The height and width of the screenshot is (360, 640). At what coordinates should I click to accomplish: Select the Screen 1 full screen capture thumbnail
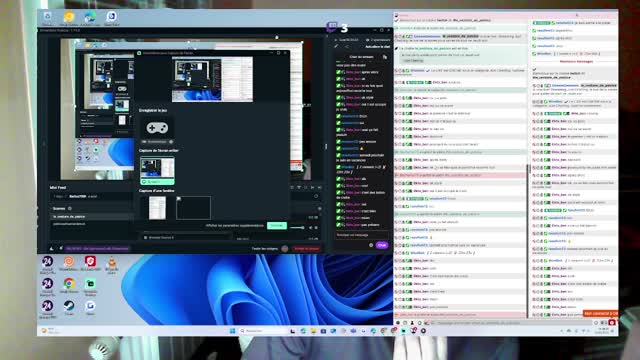pyautogui.click(x=157, y=171)
